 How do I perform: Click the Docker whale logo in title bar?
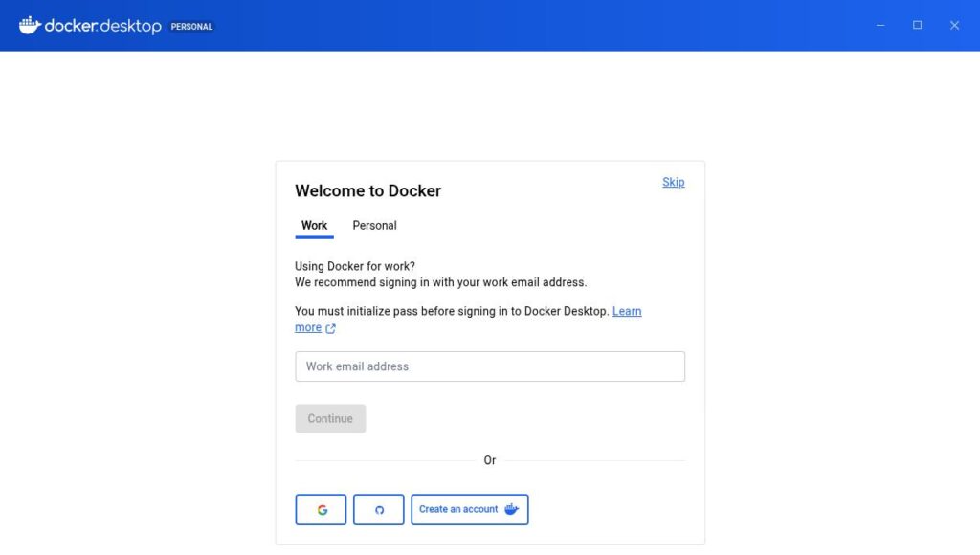[x=30, y=25]
